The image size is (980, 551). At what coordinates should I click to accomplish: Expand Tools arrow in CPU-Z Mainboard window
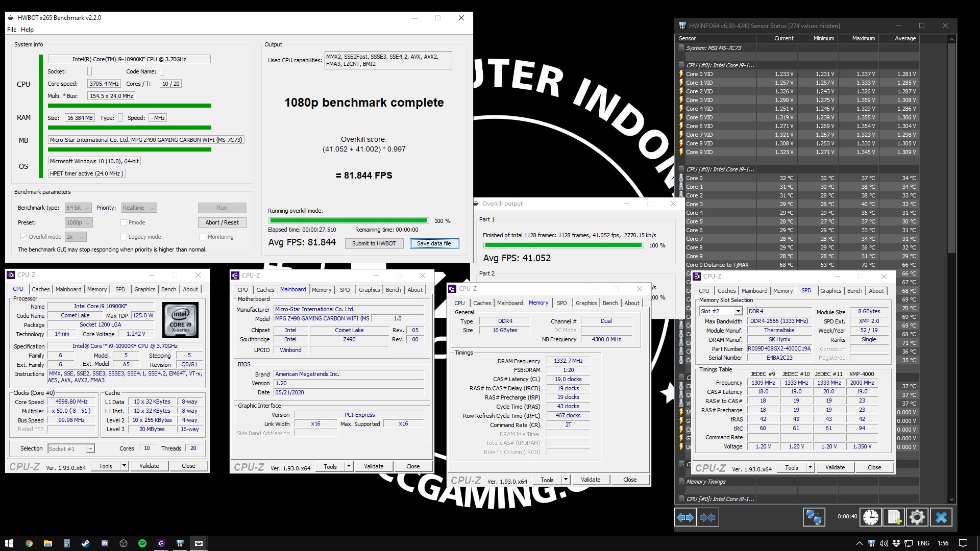coord(349,466)
